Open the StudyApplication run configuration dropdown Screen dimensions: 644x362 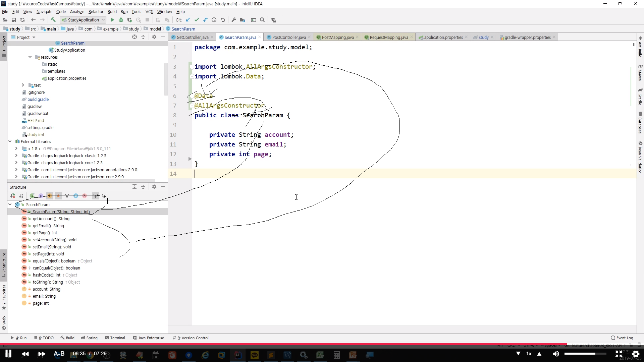[84, 20]
